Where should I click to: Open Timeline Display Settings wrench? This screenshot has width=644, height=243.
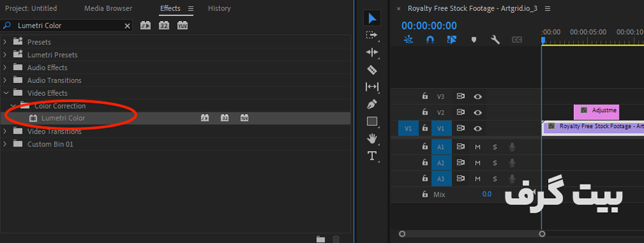[495, 40]
